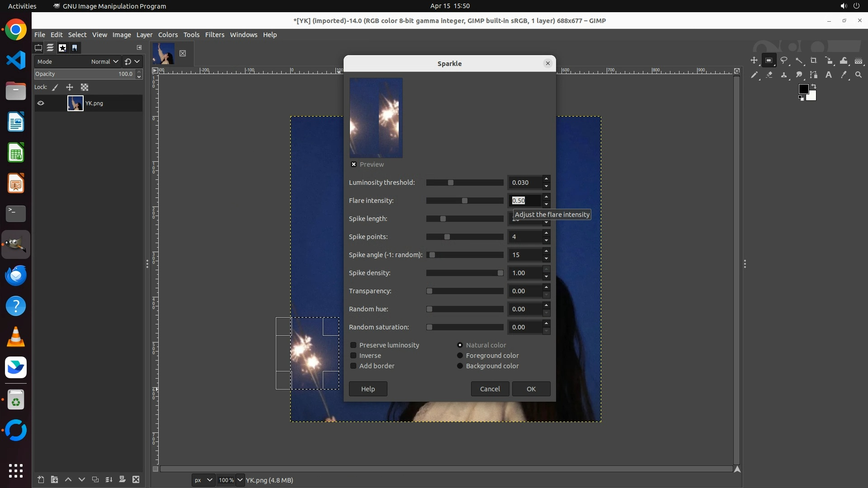Screen dimensions: 868x488
Task: Select the Crop tool
Action: click(x=814, y=61)
